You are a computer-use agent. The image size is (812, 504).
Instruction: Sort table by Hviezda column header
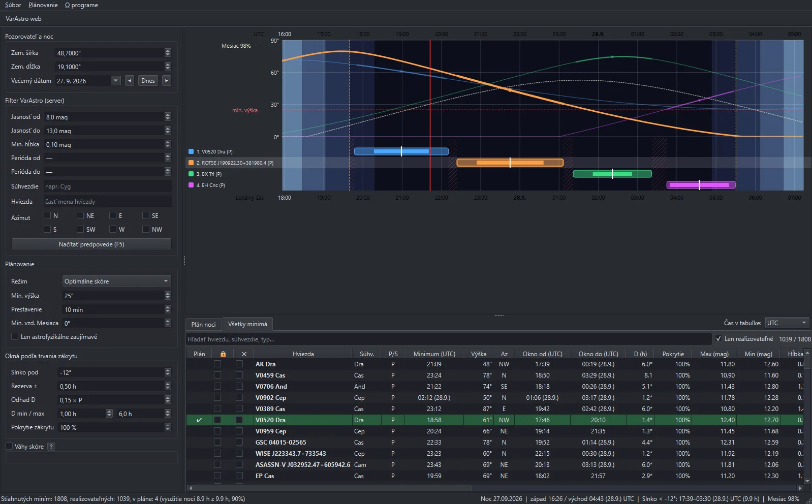303,354
